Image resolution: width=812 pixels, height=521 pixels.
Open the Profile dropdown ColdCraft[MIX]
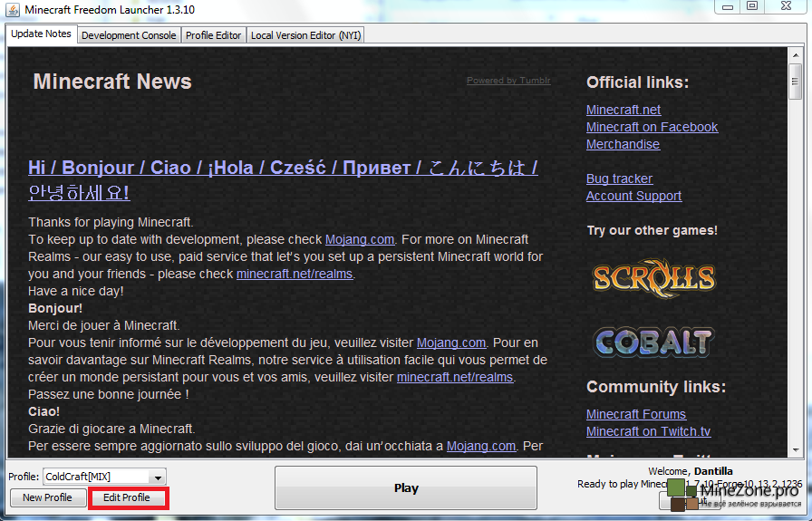(105, 477)
